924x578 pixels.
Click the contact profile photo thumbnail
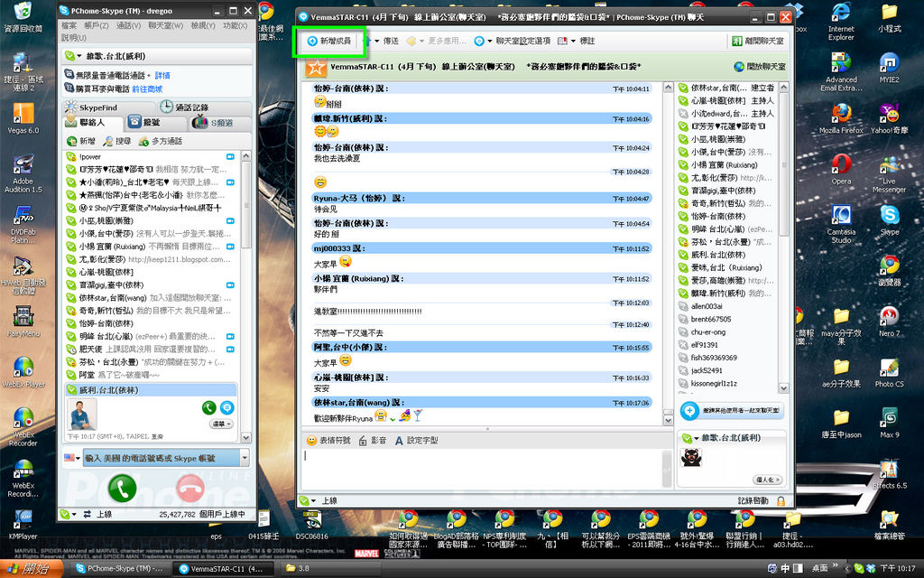point(82,415)
